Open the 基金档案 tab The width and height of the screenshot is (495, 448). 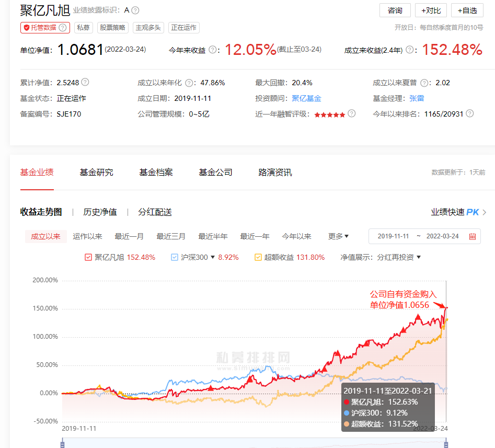point(156,173)
